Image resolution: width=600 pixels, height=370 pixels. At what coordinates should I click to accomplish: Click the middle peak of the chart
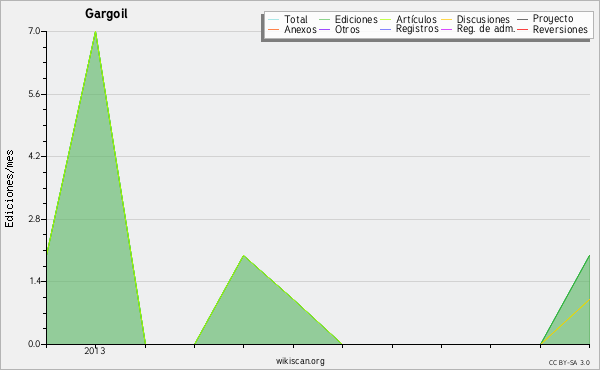[x=244, y=256]
